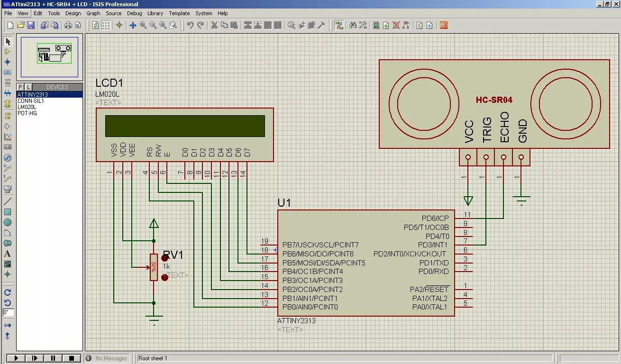Click the zoom in magnifier
Screen dimensions: 621x364
click(143, 25)
